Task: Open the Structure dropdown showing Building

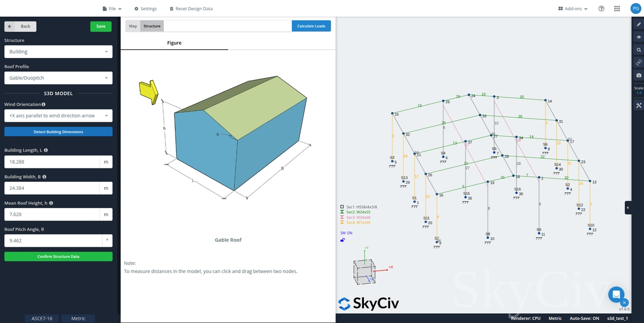Action: [x=58, y=52]
